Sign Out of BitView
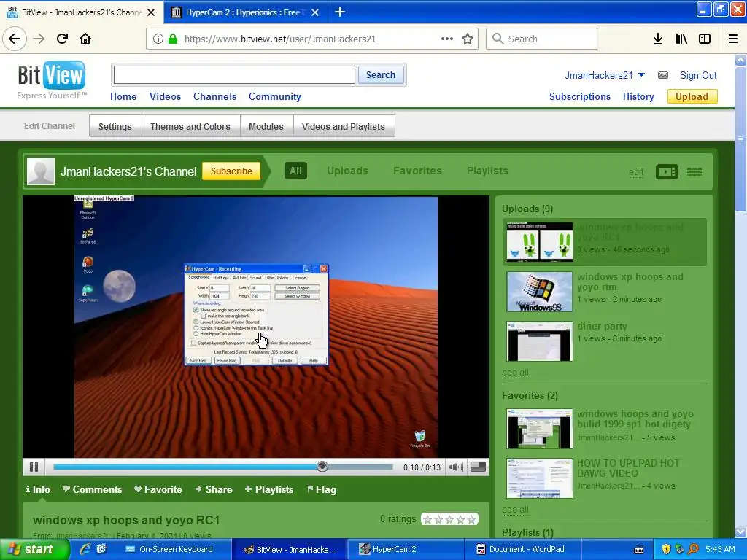The height and width of the screenshot is (560, 747). click(698, 75)
